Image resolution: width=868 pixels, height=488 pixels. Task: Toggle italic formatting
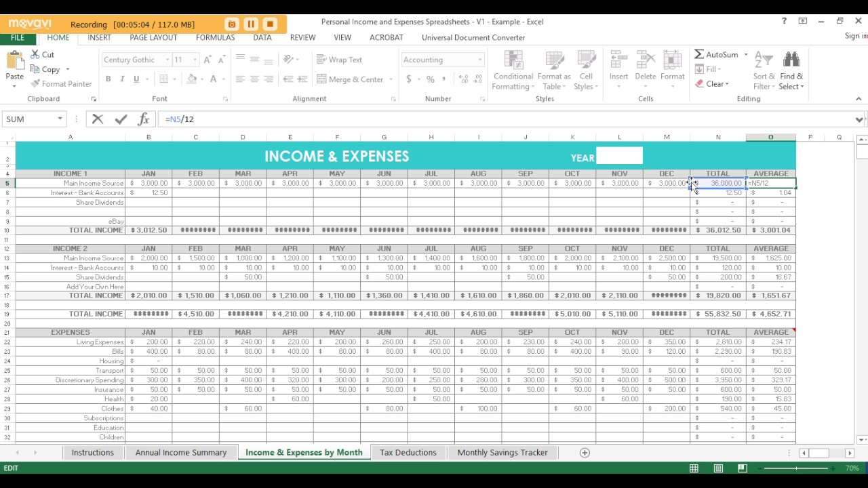click(122, 79)
